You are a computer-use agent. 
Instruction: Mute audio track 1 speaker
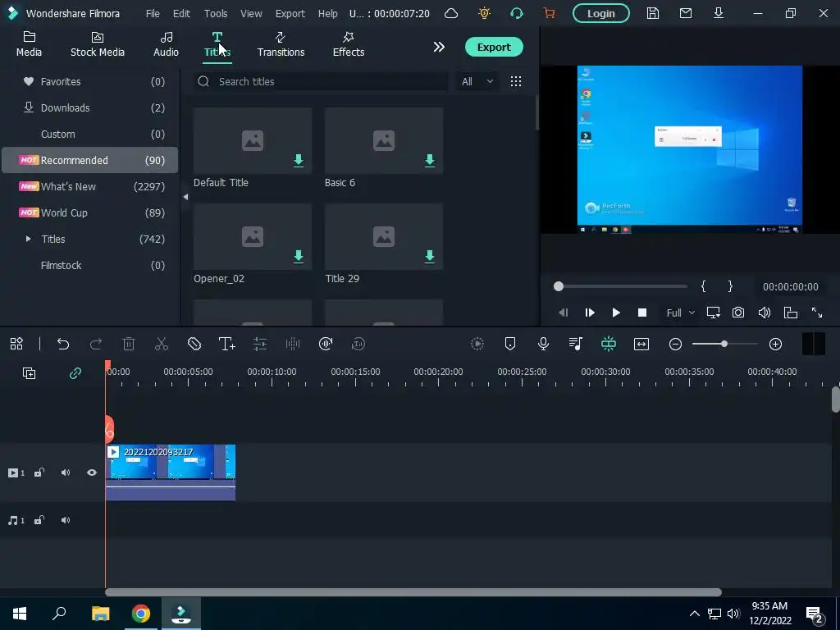[66, 520]
